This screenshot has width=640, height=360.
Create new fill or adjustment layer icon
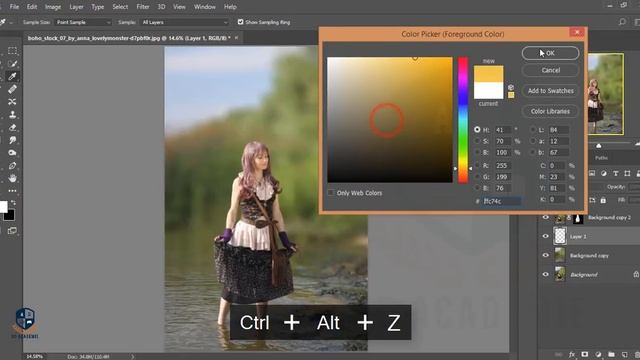tap(598, 354)
